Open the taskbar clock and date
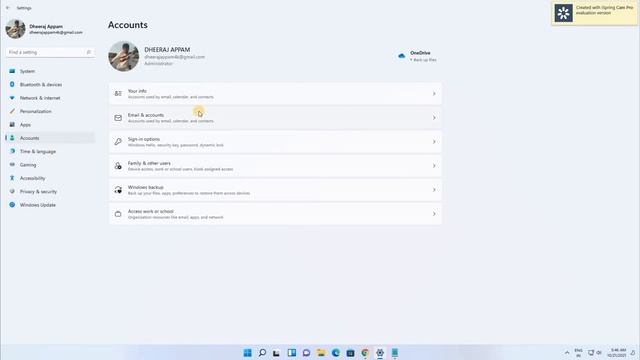640x360 pixels. (617, 353)
